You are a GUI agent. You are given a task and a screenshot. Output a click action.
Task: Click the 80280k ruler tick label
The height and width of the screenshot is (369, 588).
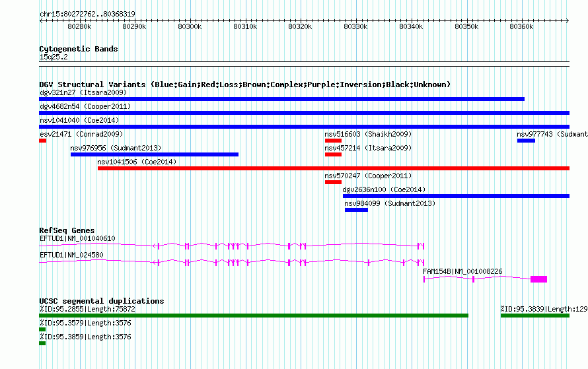[x=79, y=26]
